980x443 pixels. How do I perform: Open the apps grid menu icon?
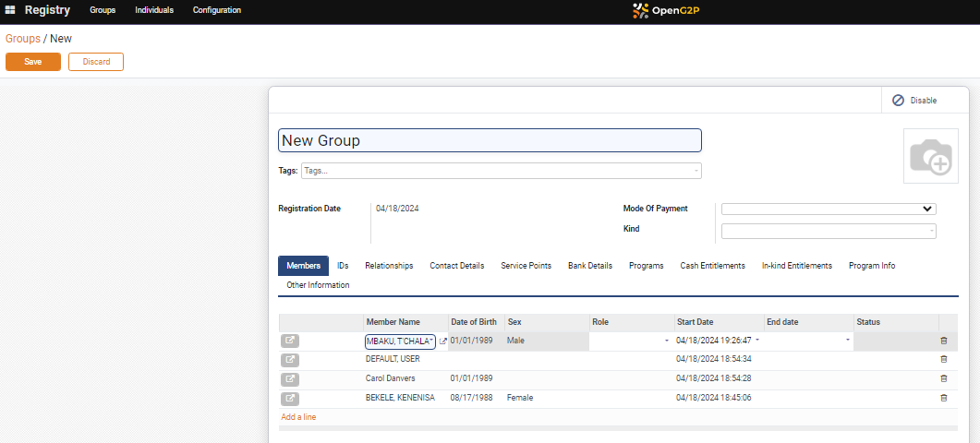pos(10,10)
